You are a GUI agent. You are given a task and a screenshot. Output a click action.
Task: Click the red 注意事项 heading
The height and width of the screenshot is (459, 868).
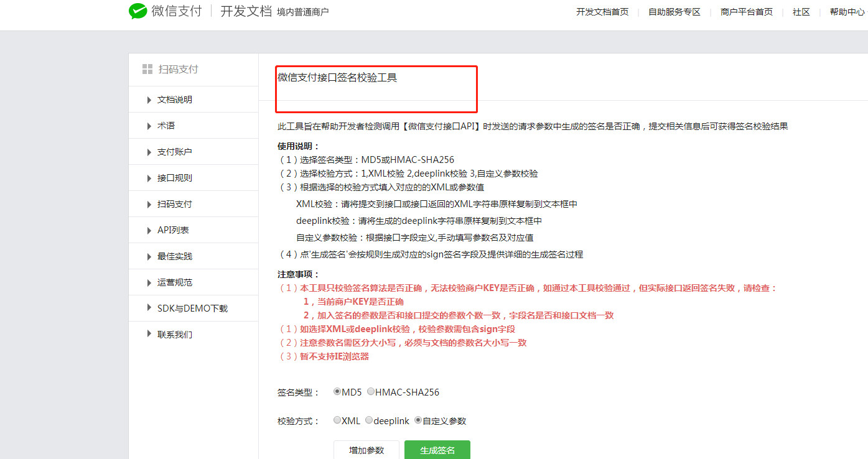[299, 274]
